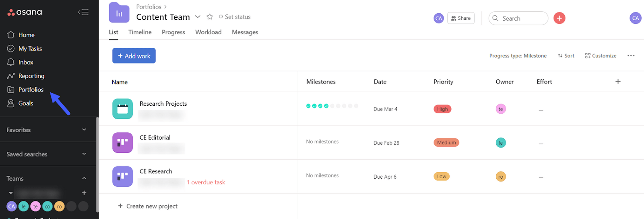
Task: Open Progress type: Milestone selector
Action: click(x=518, y=56)
